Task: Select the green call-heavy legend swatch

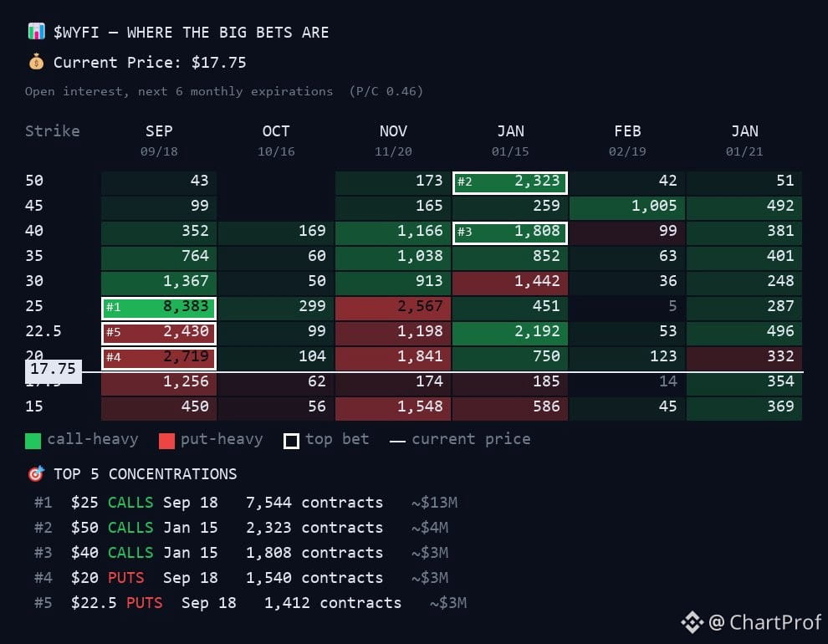Action: (33, 440)
